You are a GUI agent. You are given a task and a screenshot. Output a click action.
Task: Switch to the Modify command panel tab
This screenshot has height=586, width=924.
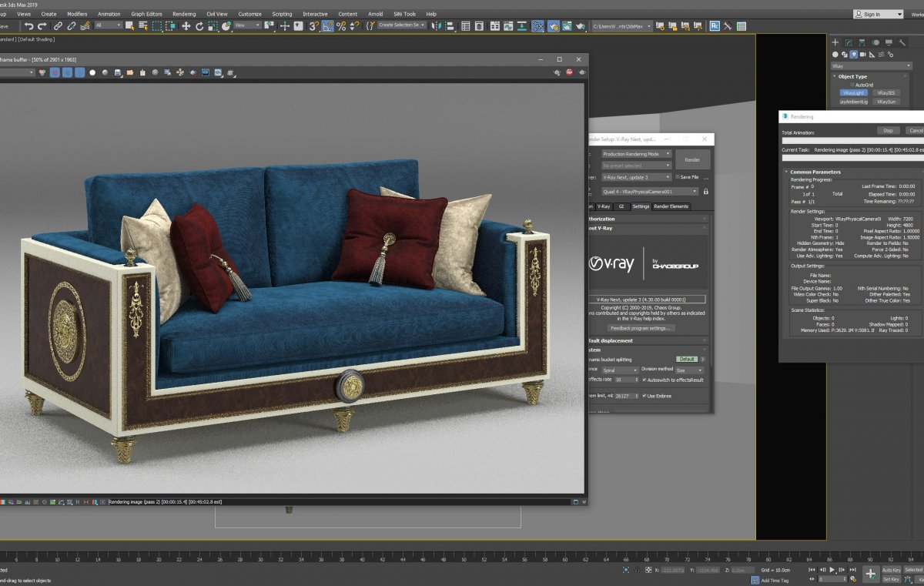[849, 42]
